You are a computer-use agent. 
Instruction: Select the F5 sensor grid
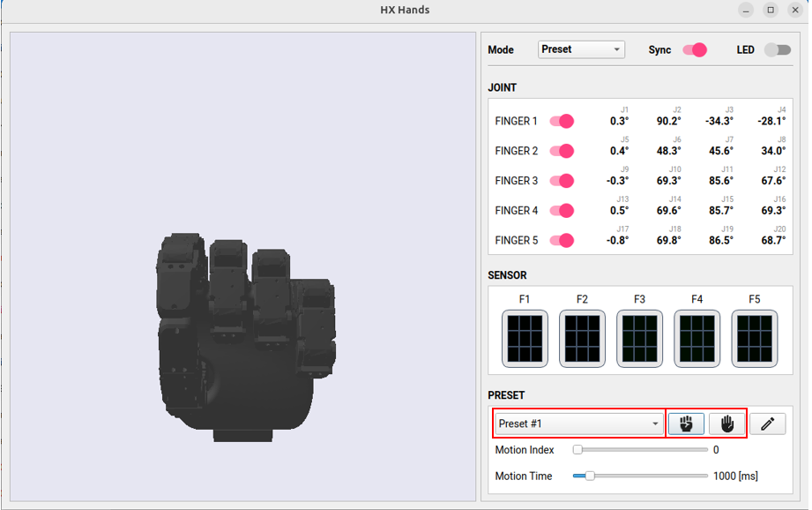(755, 339)
